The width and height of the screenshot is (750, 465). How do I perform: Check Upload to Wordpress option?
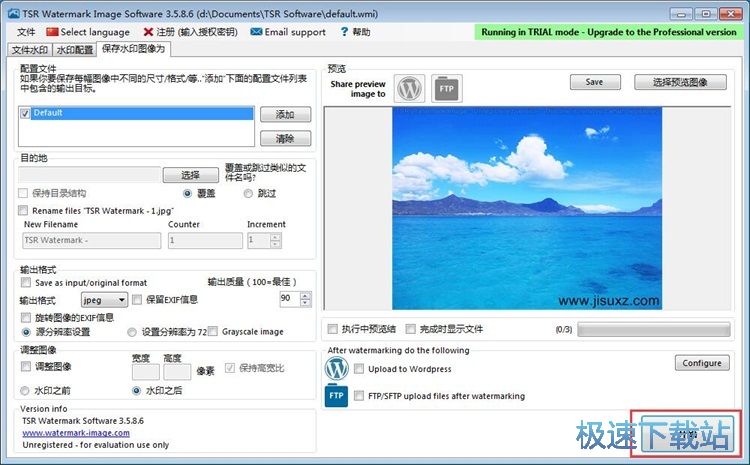[359, 369]
